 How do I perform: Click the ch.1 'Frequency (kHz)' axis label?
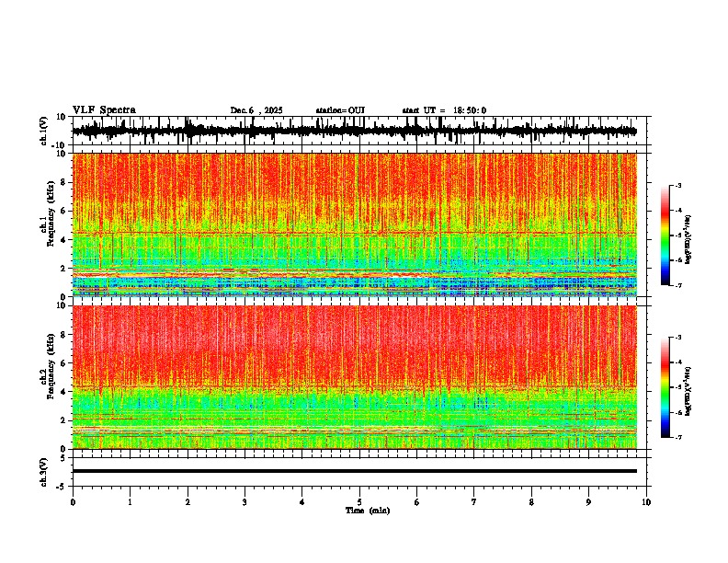(x=51, y=213)
